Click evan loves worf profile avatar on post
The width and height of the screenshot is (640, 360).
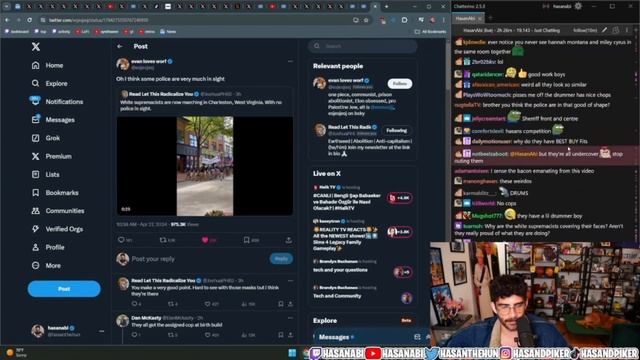tap(123, 64)
